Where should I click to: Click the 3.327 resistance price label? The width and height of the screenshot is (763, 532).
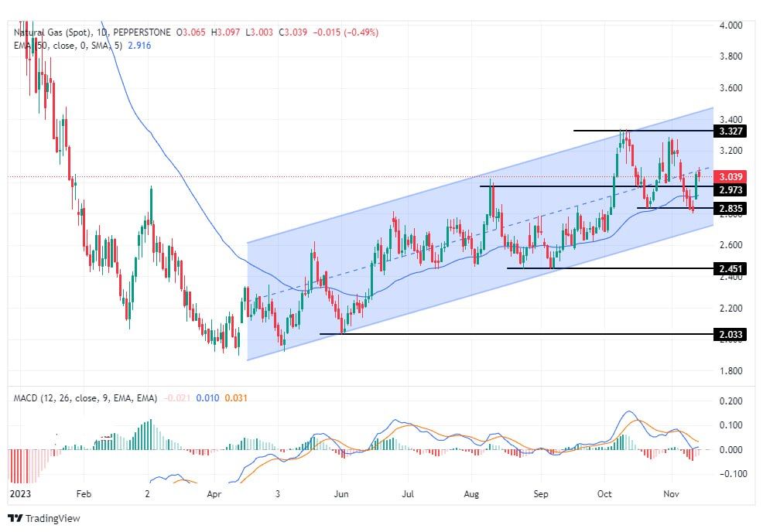coord(730,131)
